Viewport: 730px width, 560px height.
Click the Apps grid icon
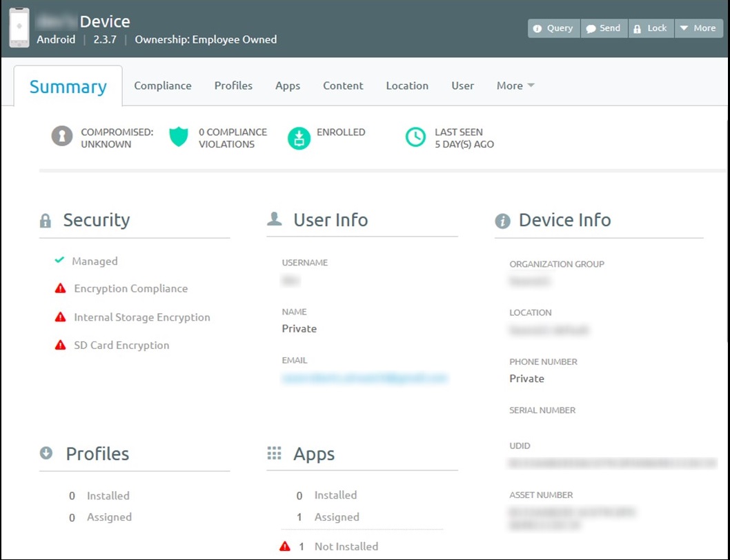(x=274, y=453)
